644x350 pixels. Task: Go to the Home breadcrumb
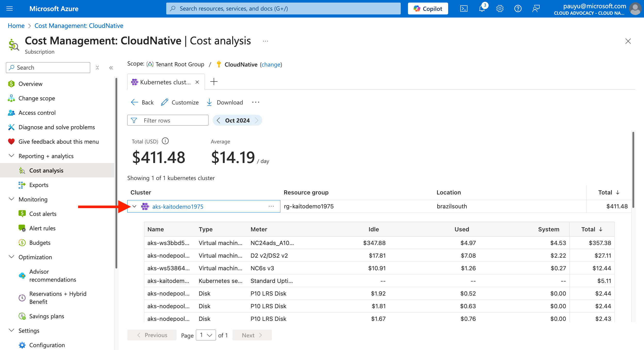[16, 26]
